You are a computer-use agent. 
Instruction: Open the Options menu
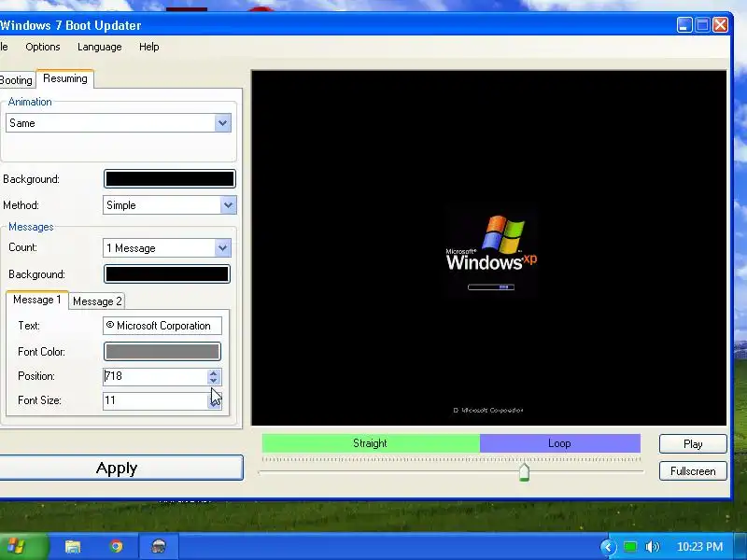pyautogui.click(x=43, y=47)
